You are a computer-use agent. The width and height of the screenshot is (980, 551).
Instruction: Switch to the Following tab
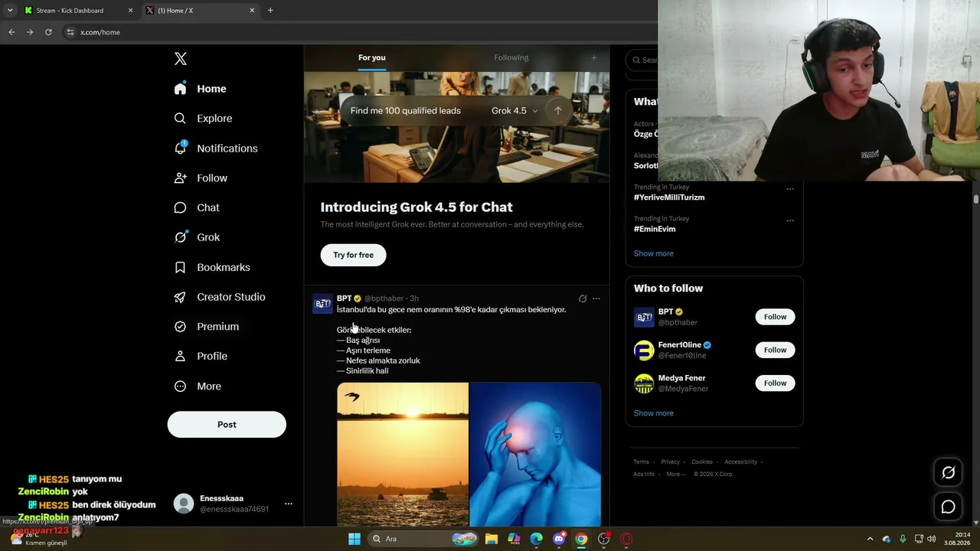pyautogui.click(x=511, y=57)
